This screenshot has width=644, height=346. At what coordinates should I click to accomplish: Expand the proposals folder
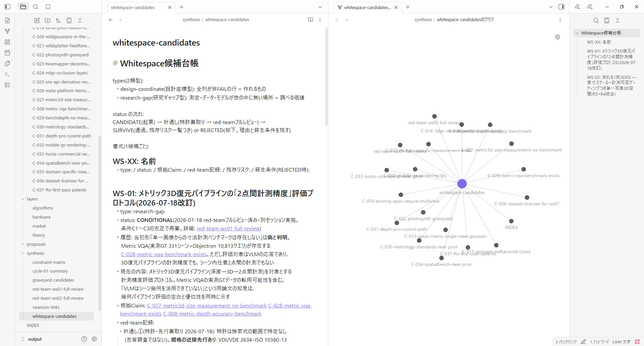tap(23, 244)
